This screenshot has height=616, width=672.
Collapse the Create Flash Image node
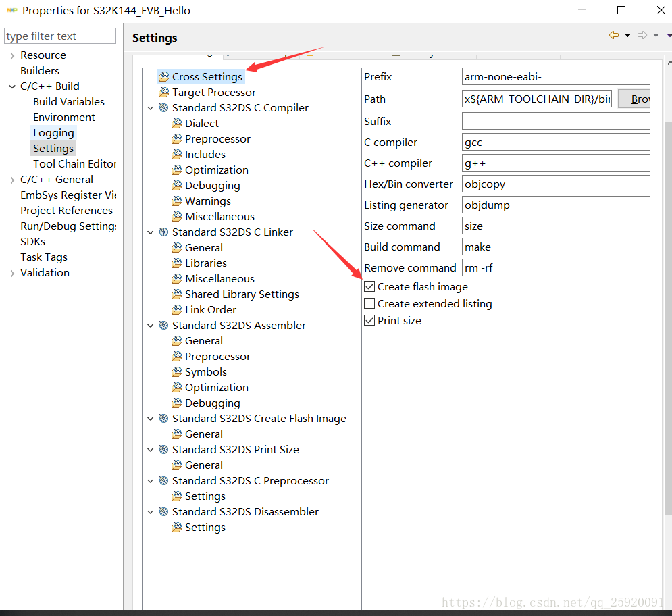pyautogui.click(x=151, y=419)
